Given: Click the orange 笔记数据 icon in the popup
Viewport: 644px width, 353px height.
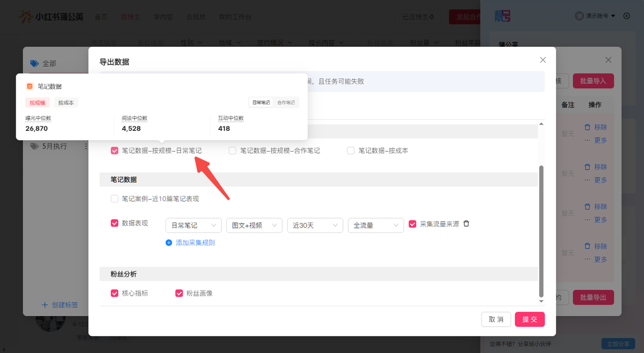Looking at the screenshot, I should pos(30,87).
